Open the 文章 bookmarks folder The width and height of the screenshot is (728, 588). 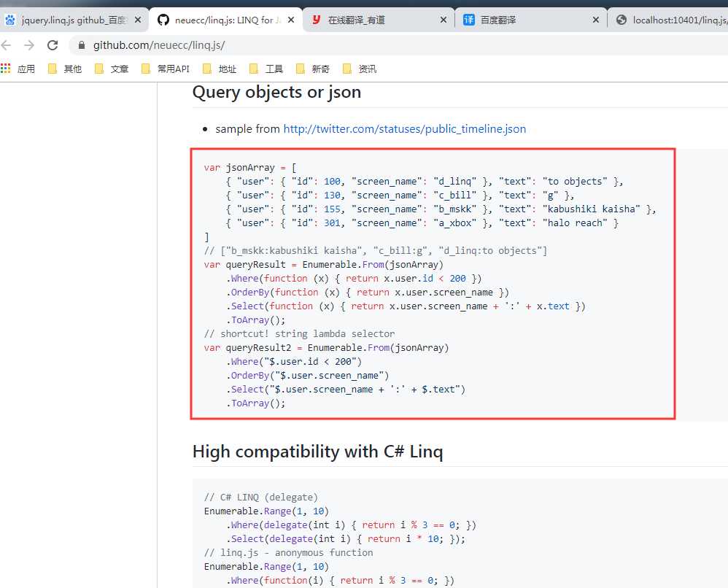point(112,69)
